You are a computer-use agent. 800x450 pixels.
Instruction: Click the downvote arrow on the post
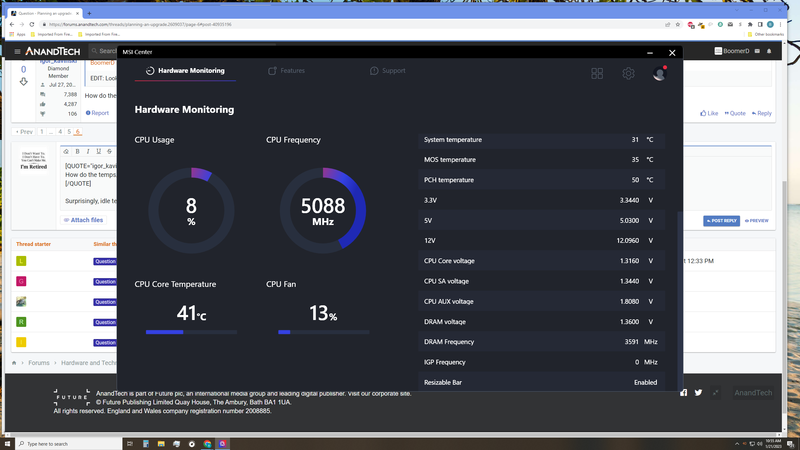23,82
